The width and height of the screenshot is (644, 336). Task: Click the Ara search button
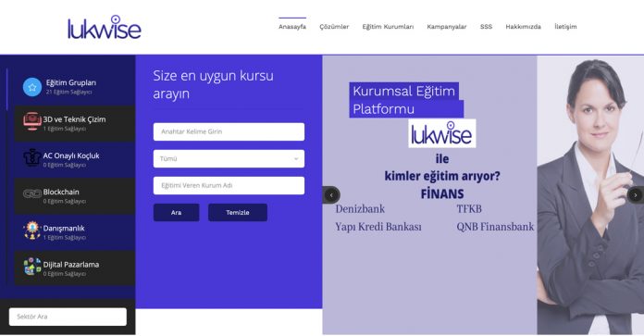176,212
